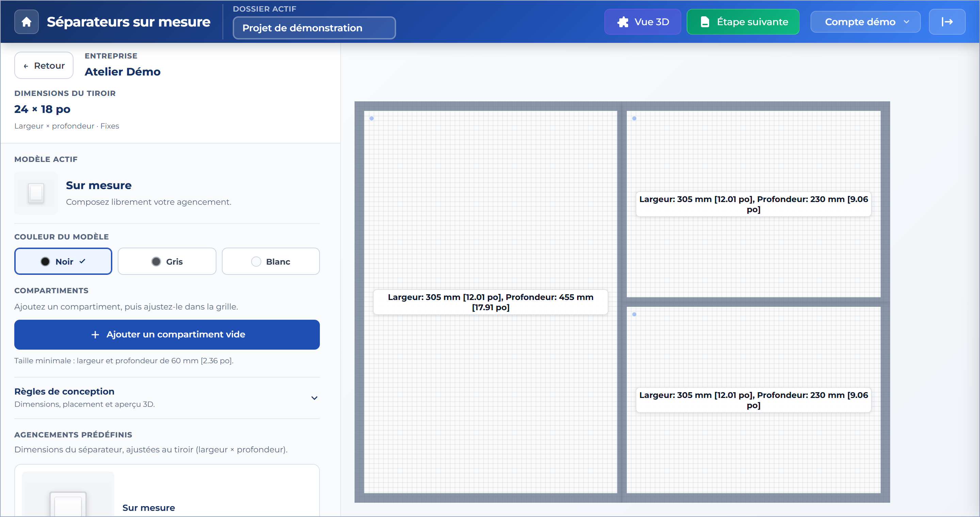The height and width of the screenshot is (517, 980).
Task: Click the chevron next to Règles de conception
Action: [314, 398]
